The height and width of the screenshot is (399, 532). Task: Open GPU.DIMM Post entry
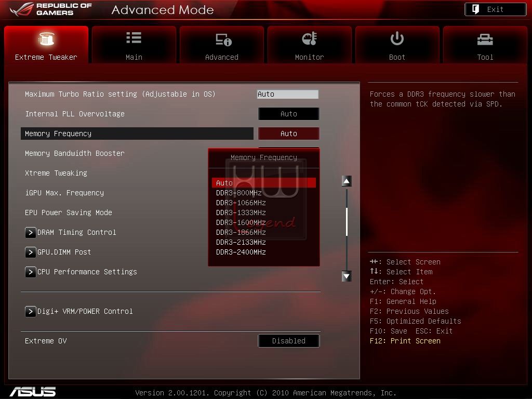coord(64,252)
